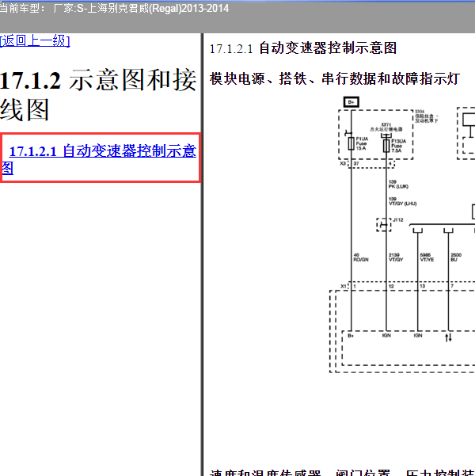
Task: Click the 139 VT/GY (LHU) wire label
Action: point(402,201)
